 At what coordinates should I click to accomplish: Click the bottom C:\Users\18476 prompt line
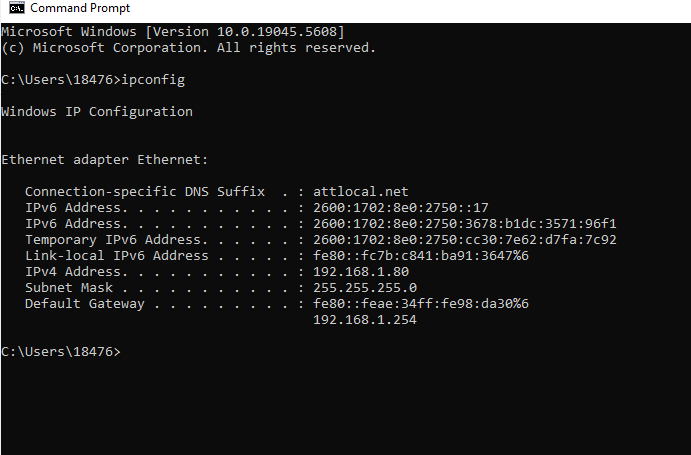point(61,351)
